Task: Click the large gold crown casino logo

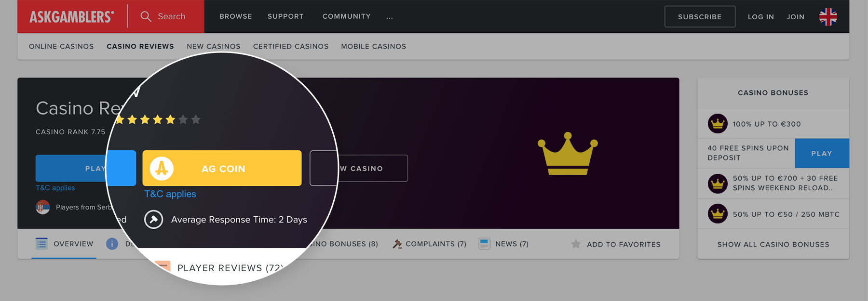Action: click(x=568, y=154)
